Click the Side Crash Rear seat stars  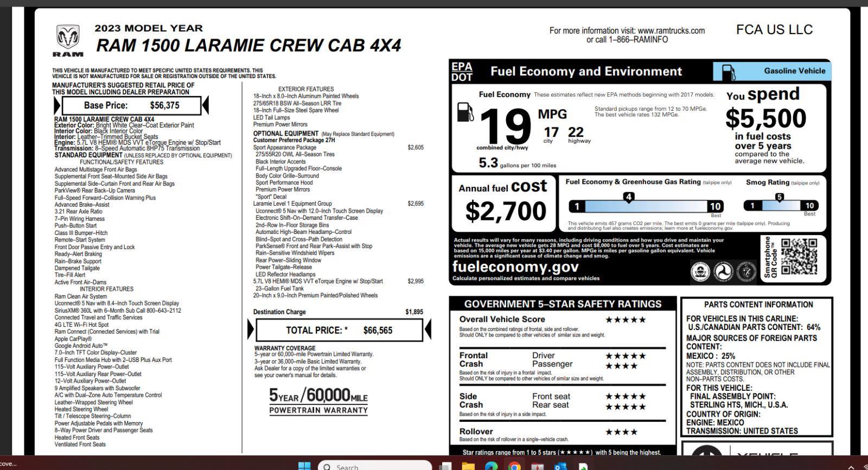point(626,407)
